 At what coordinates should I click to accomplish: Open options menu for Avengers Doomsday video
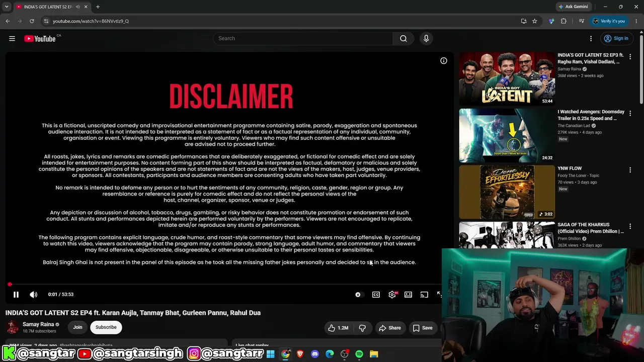click(630, 114)
